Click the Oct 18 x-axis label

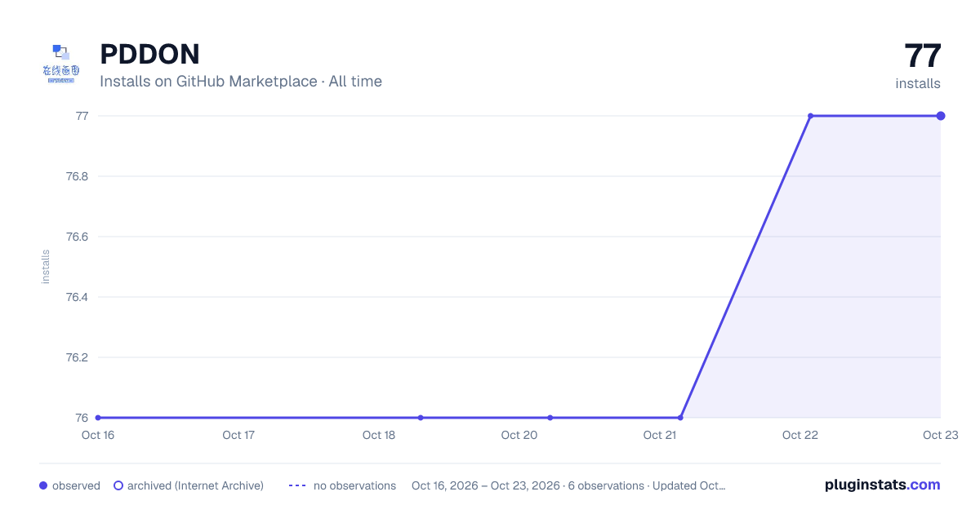click(379, 435)
